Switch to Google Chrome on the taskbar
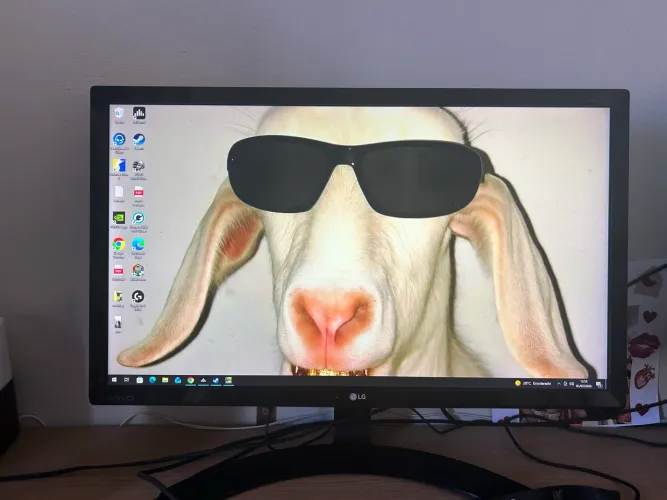This screenshot has height=500, width=667. pyautogui.click(x=191, y=380)
